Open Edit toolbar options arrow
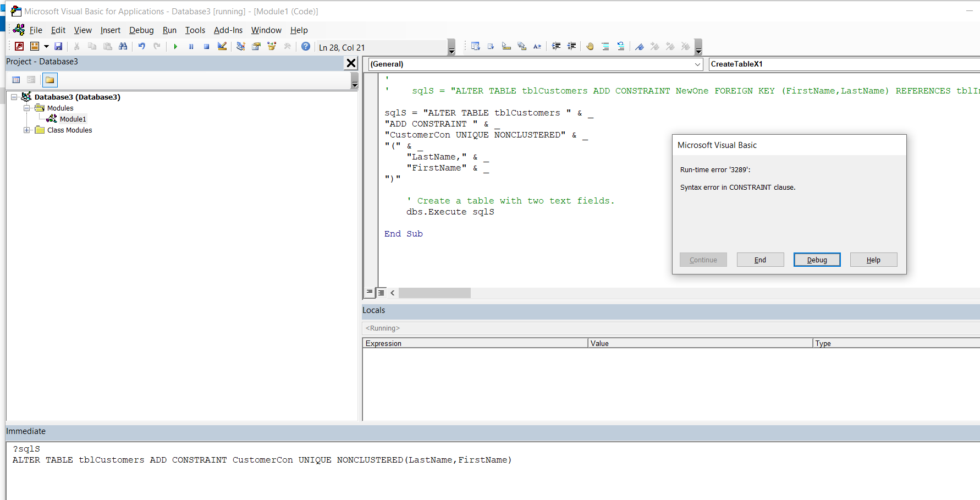Viewport: 980px width, 500px height. coord(698,47)
